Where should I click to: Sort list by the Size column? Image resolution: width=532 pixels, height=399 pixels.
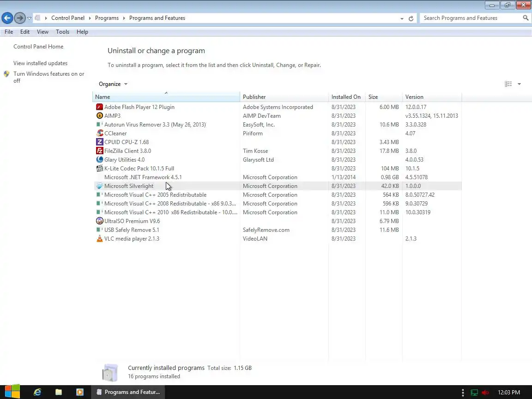(x=384, y=97)
